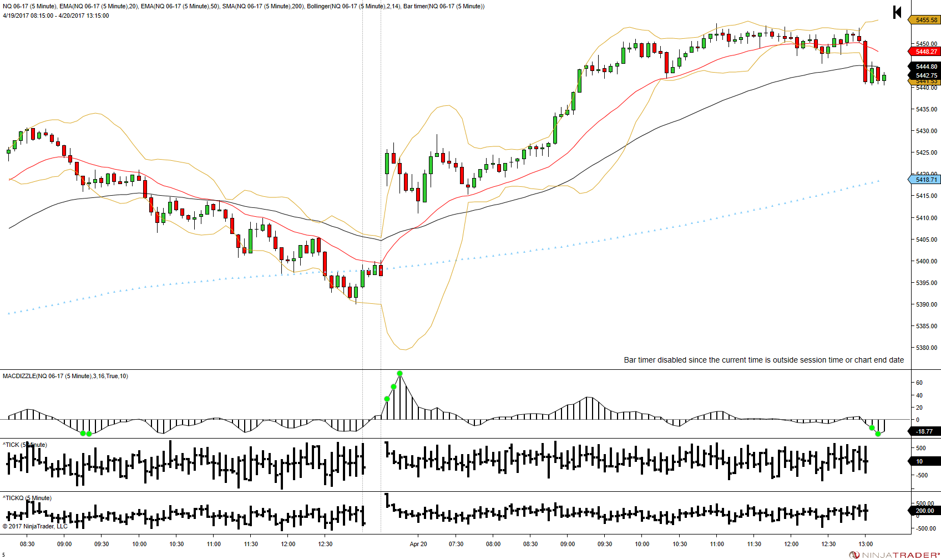941x560 pixels.
Task: Select the MACDIZZLE indicator panel label
Action: click(x=65, y=376)
